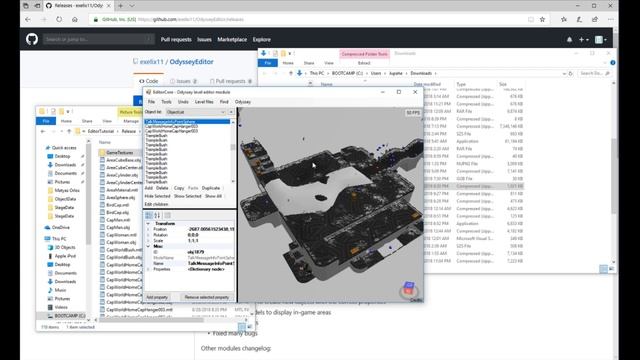Click the small button beside Object list dropdown
Screen dimensions: 640x360
click(231, 112)
